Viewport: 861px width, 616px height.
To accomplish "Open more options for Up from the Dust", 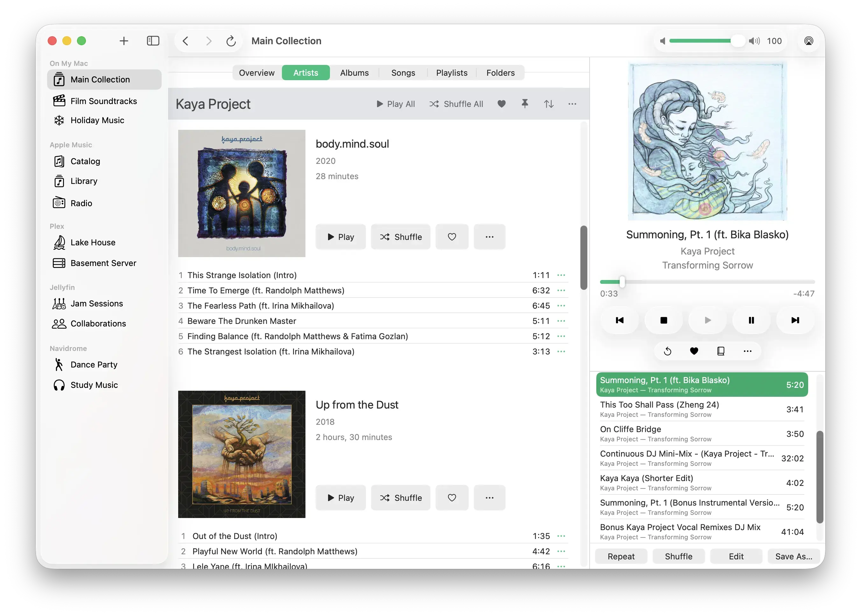I will (489, 498).
